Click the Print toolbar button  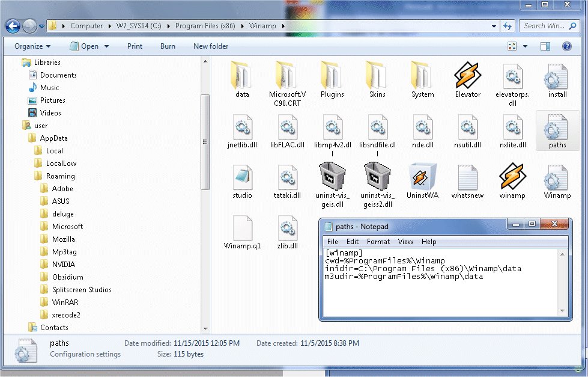[135, 46]
